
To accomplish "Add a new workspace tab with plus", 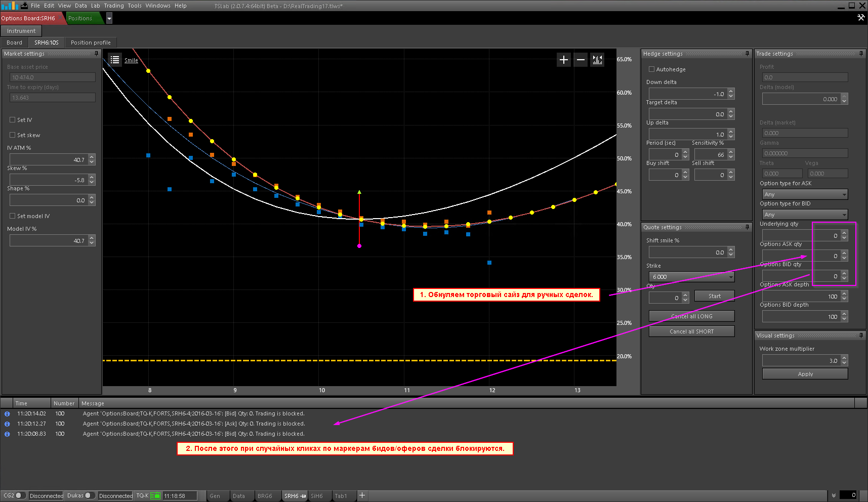I will click(x=362, y=495).
